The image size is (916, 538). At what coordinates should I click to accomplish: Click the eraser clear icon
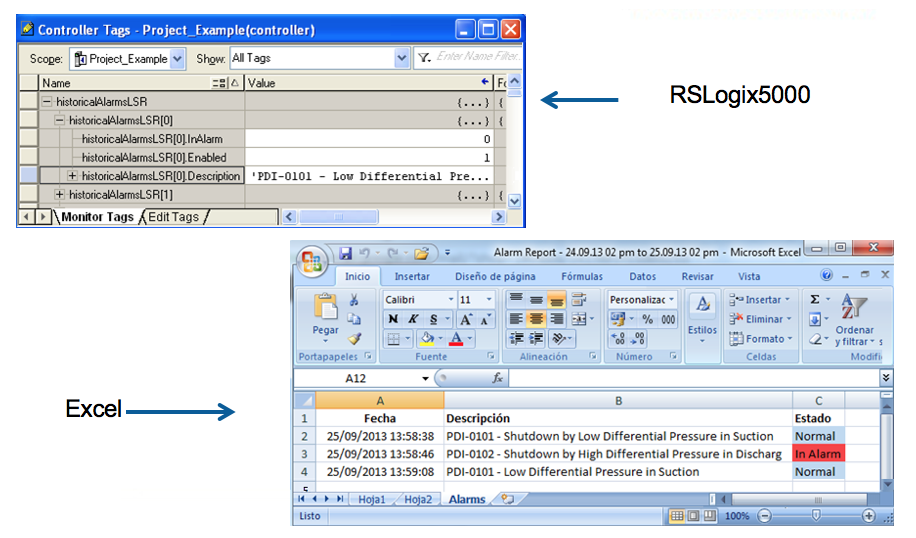coord(815,339)
